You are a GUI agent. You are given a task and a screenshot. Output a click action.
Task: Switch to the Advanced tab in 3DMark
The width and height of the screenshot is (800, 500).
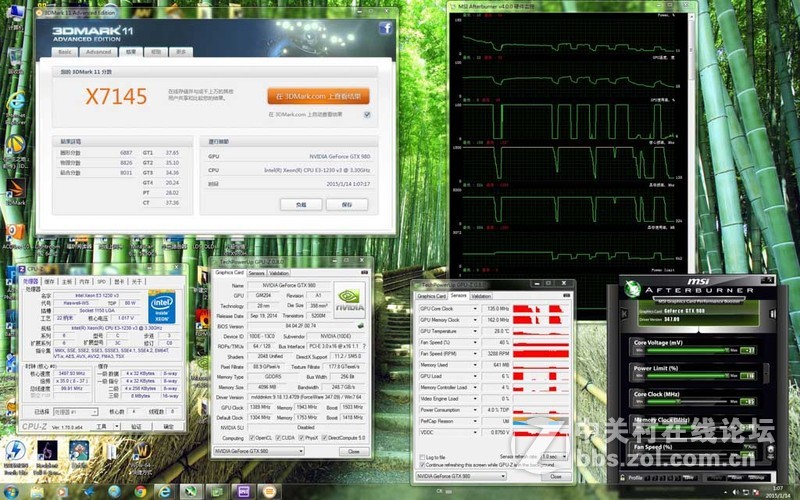point(98,52)
